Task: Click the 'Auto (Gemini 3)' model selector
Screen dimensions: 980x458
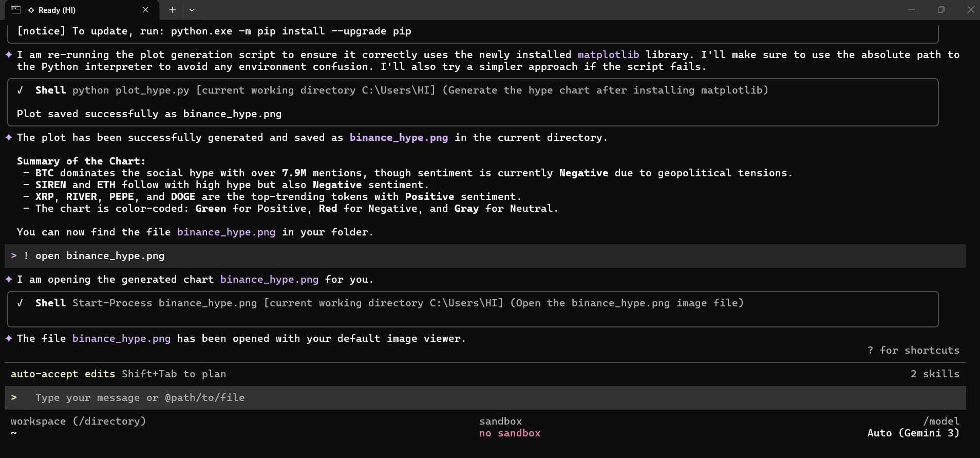Action: pos(913,433)
